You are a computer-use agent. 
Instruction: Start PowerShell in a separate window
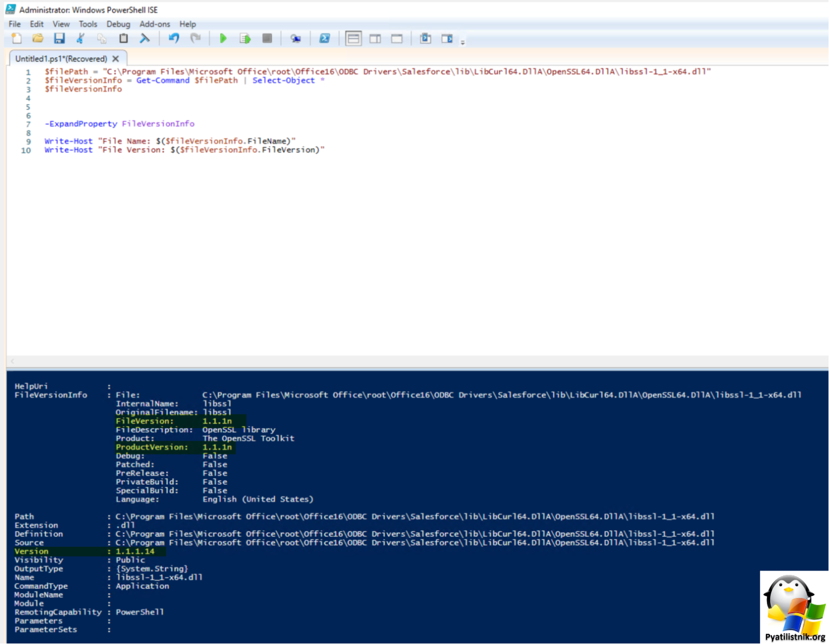click(x=324, y=38)
